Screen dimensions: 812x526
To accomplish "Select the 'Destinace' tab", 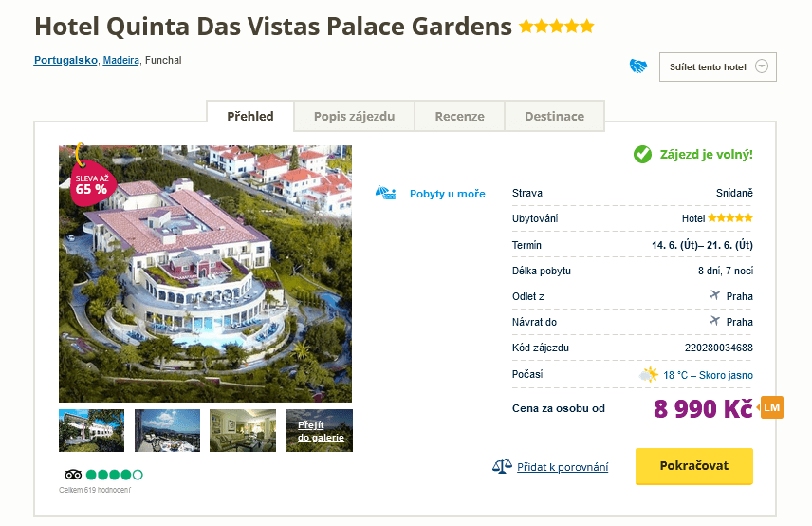I will pos(555,117).
